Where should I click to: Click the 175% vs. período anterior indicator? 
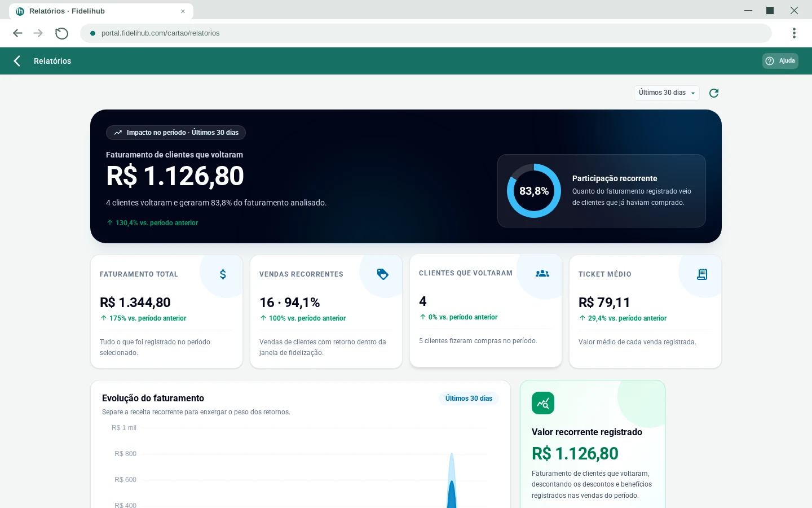[143, 318]
